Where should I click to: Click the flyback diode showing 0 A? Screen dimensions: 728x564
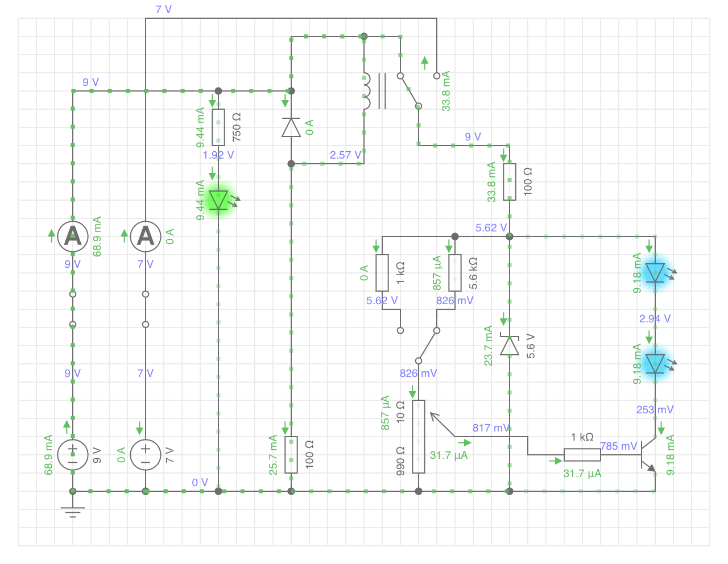291,127
